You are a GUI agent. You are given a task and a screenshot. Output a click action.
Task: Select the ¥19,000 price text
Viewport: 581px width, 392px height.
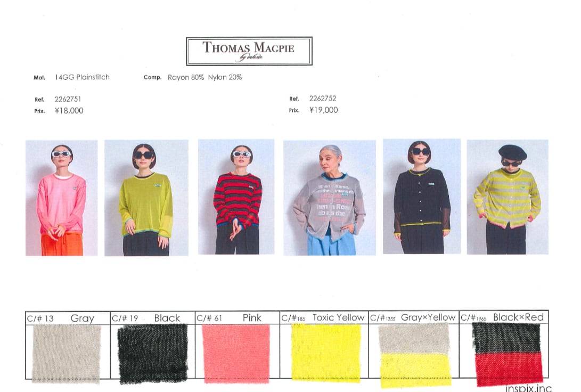(x=323, y=110)
